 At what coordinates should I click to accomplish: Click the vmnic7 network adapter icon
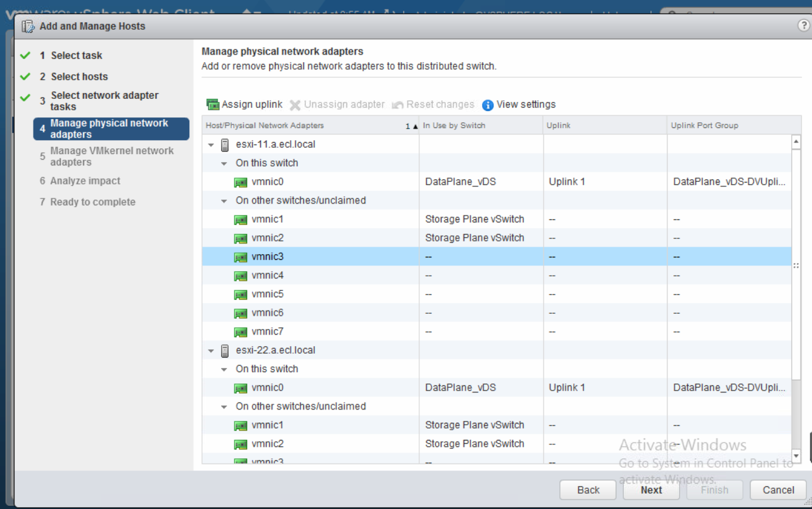(241, 332)
